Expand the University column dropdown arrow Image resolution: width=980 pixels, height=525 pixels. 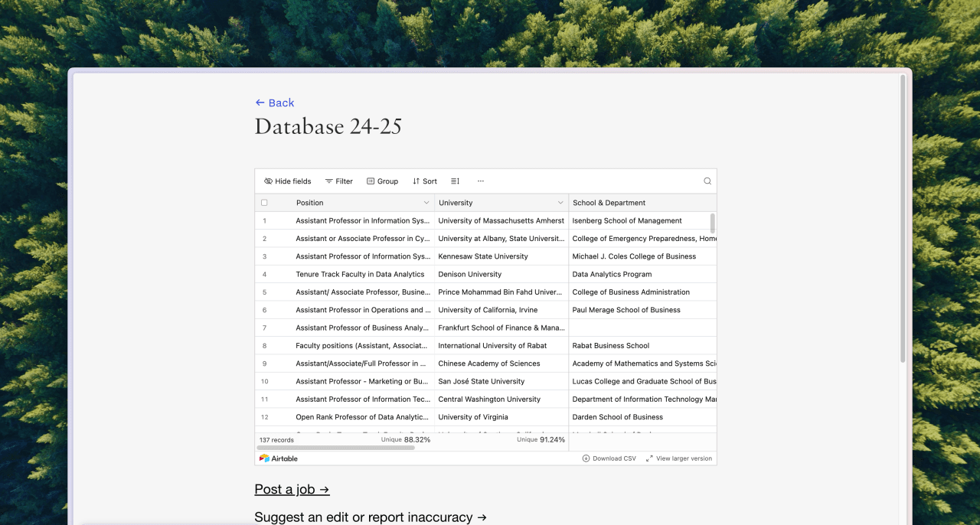tap(560, 203)
